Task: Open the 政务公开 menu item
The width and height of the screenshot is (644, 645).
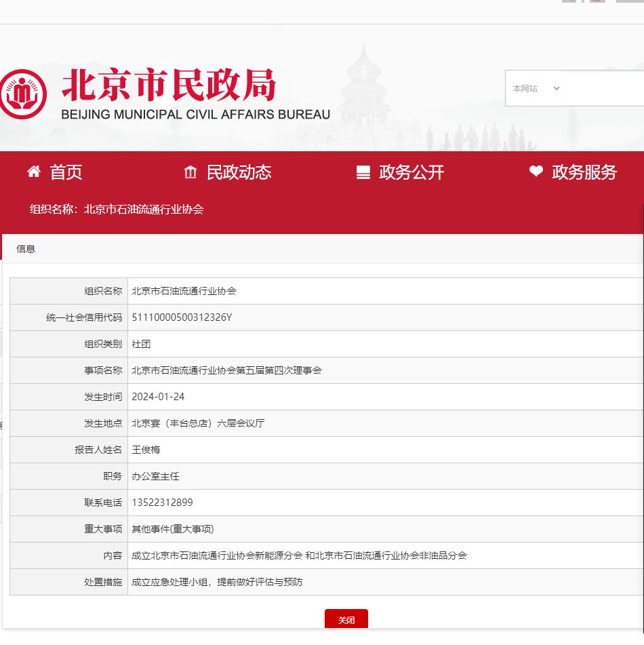Action: pos(411,172)
